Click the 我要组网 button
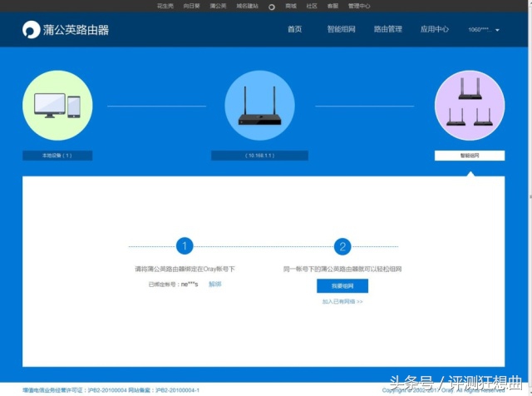This screenshot has width=532, height=396. pyautogui.click(x=342, y=286)
